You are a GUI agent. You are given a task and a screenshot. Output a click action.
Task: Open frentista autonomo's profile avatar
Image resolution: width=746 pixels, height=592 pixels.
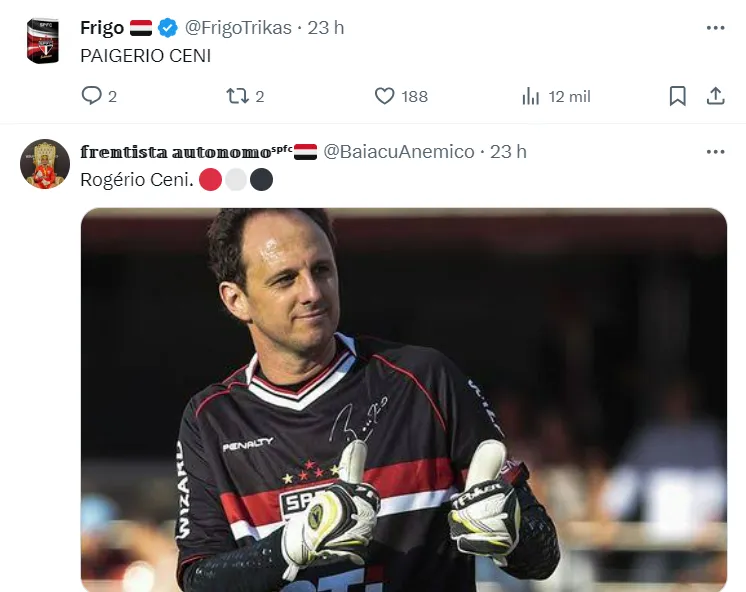coord(45,164)
